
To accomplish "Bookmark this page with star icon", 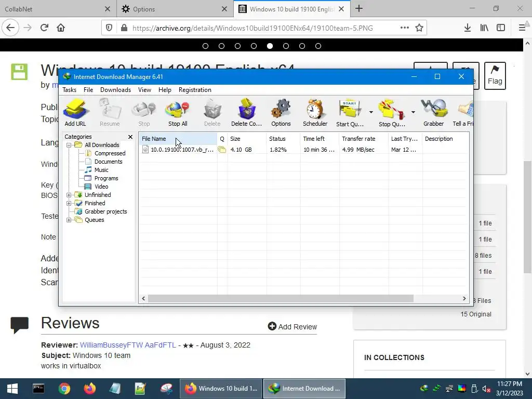I will pos(419,28).
